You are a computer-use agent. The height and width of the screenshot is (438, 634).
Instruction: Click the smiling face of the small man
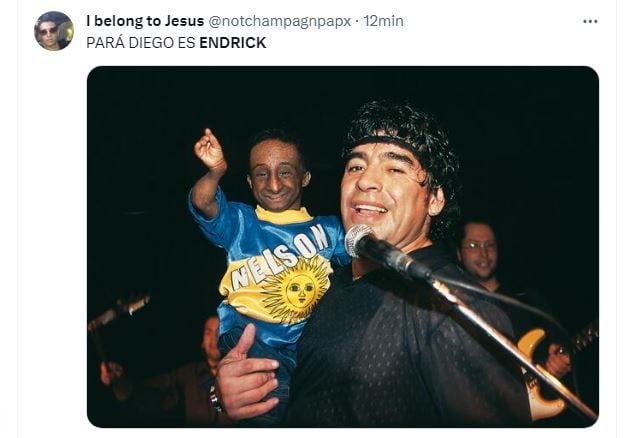277,176
